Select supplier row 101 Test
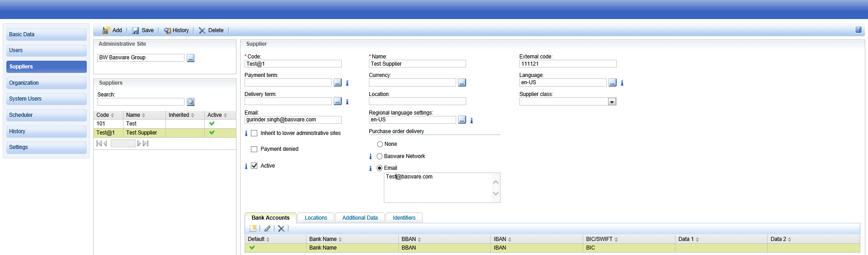Screen dimensions: 868x255 pos(165,124)
